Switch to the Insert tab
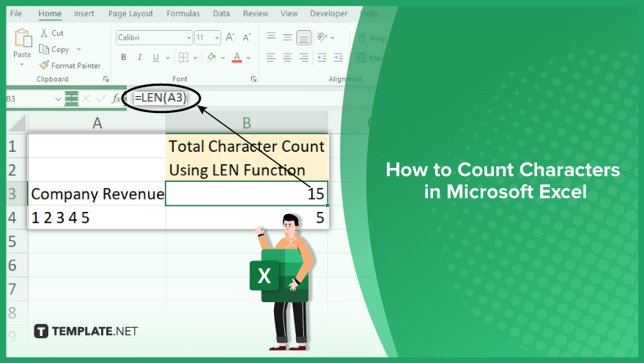The width and height of the screenshot is (644, 363). click(84, 13)
